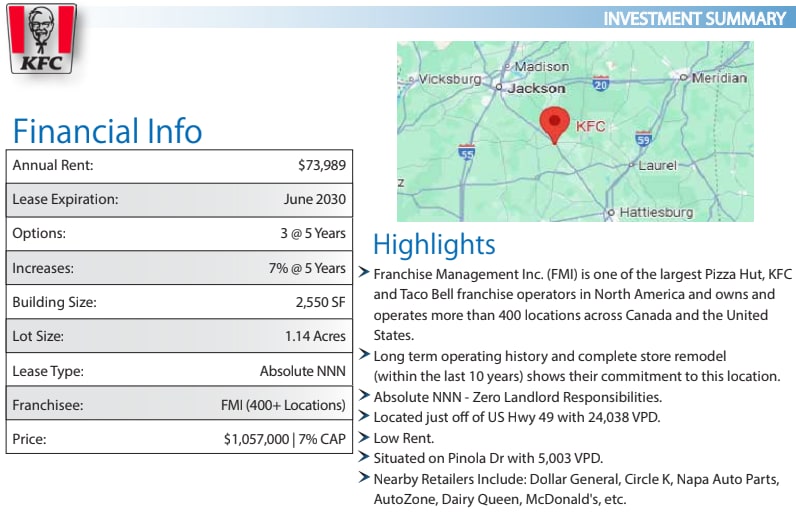Screen dimensions: 796x529
Task: Click the arrow bullet beside 'Low Rent.'
Action: pos(365,438)
